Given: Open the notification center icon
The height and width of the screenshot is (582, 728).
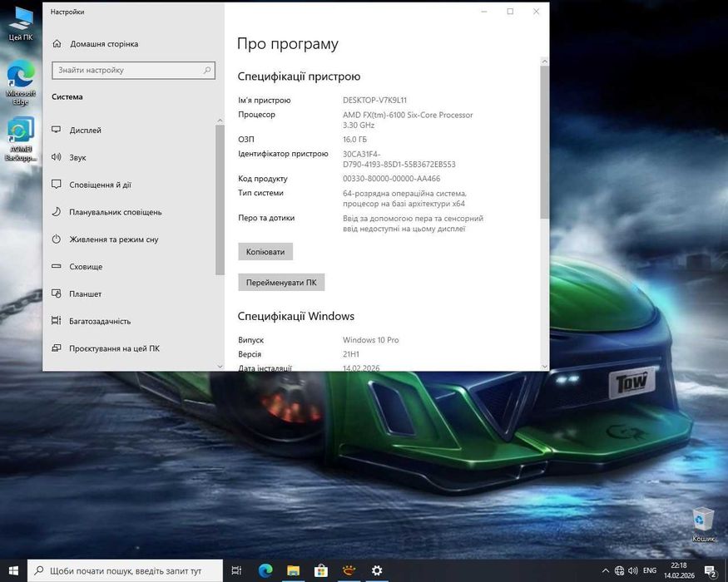Looking at the screenshot, I should point(711,571).
